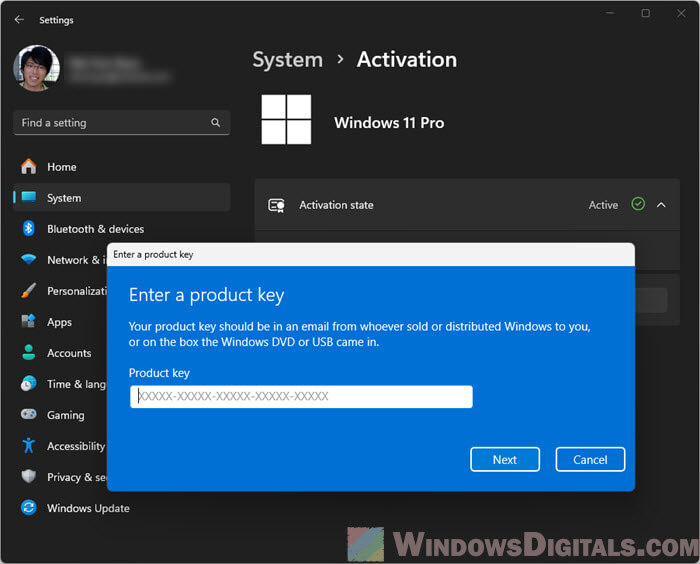Click the Windows logo beside Windows 11 Pro
Screen dimensions: 700x564
click(x=286, y=119)
